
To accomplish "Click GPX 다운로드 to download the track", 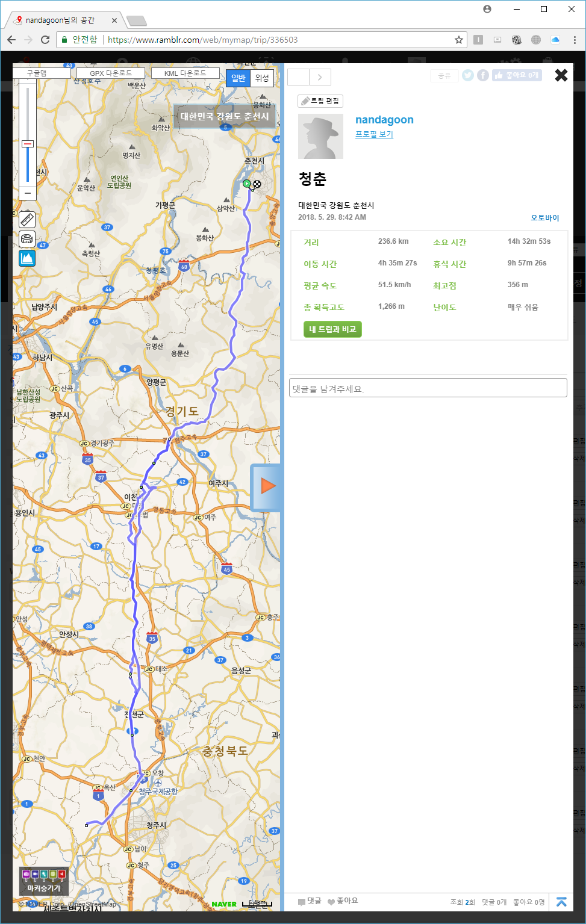I will 111,73.
